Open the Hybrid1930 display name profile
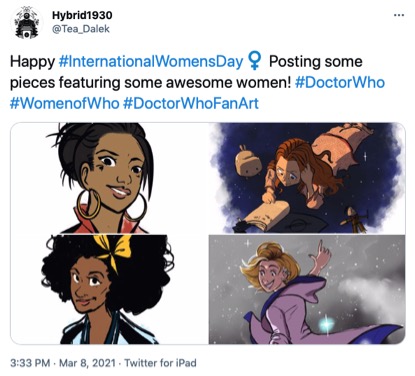Image resolution: width=415 pixels, height=376 pixels. (x=82, y=15)
